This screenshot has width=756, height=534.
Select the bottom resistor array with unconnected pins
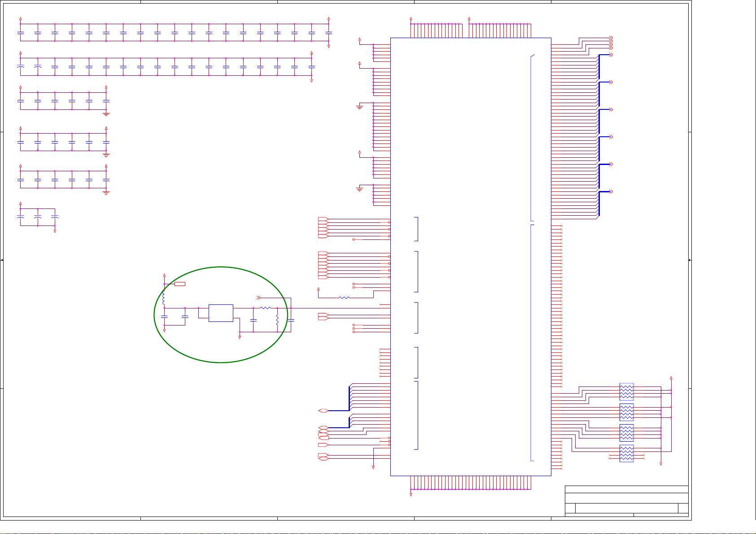pyautogui.click(x=626, y=453)
